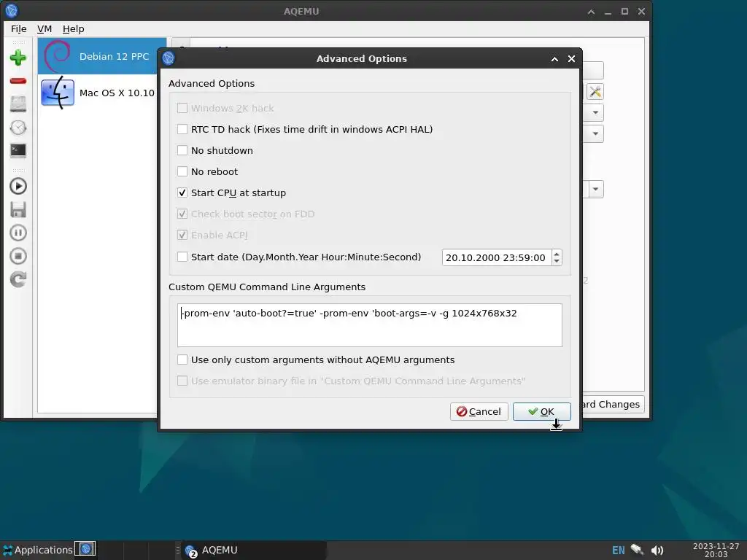Click the EN keyboard layout indicator
747x560 pixels.
tap(619, 551)
